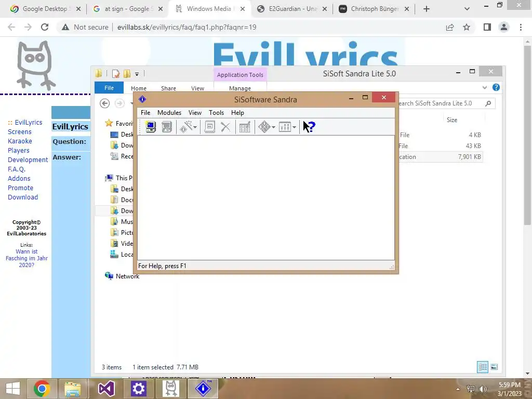Select Favorites in Explorer navigation pane
The height and width of the screenshot is (399, 532).
[119, 124]
